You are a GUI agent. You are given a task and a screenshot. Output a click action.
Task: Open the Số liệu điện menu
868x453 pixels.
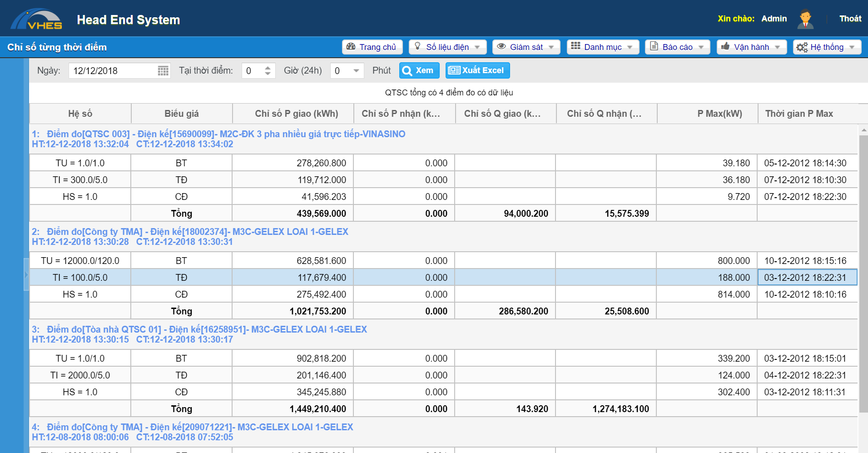pos(448,47)
